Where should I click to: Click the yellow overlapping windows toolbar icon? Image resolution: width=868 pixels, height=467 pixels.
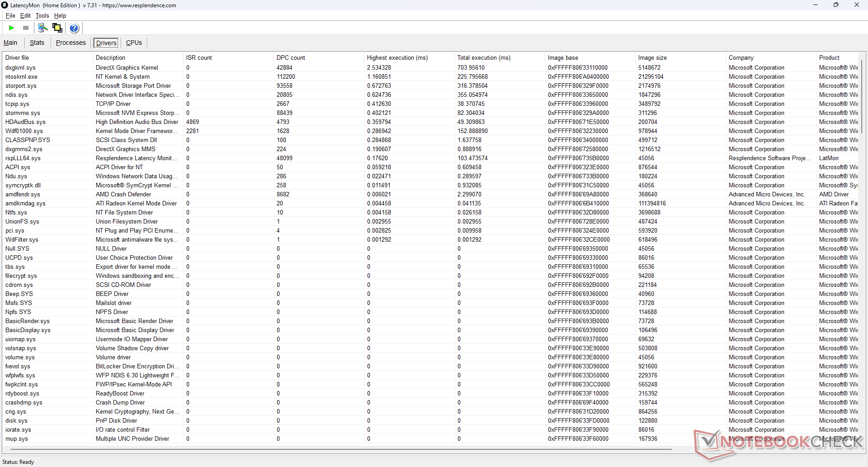[x=57, y=28]
